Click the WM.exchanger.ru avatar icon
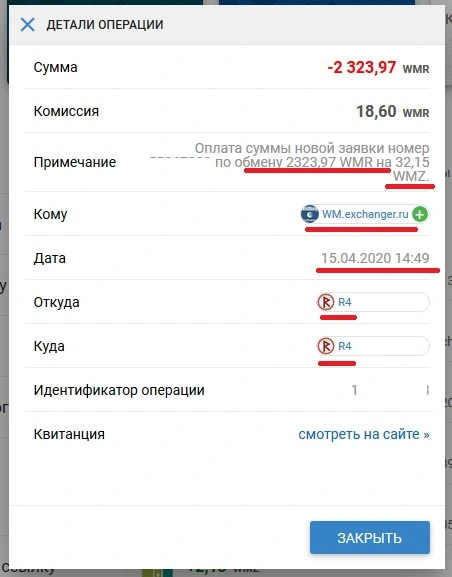 310,214
